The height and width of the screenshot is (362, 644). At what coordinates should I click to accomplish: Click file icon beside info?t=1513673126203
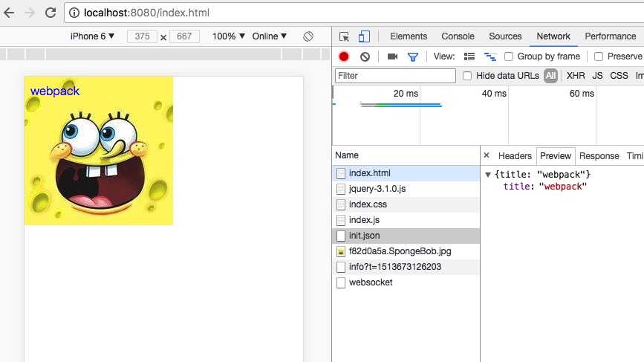pyautogui.click(x=341, y=267)
